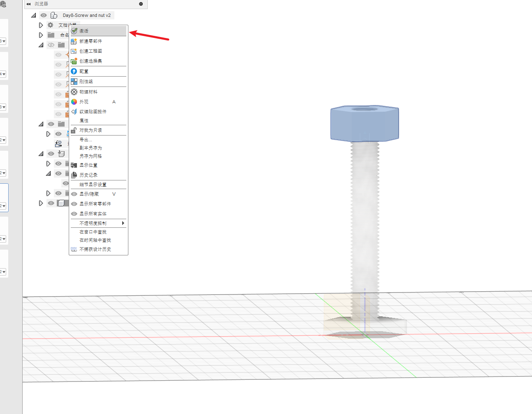Click the 配置 blue arrow icon
The image size is (532, 414).
(74, 71)
